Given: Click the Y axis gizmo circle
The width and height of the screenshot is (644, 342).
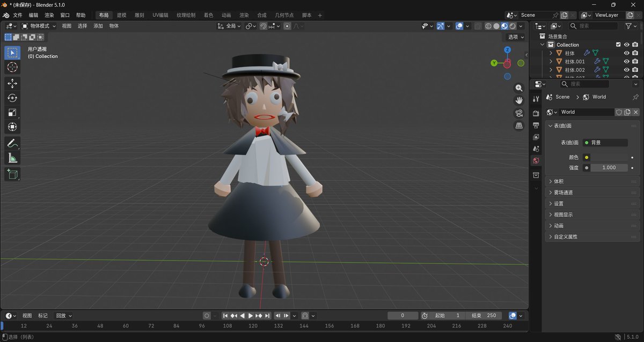Looking at the screenshot, I should 494,63.
